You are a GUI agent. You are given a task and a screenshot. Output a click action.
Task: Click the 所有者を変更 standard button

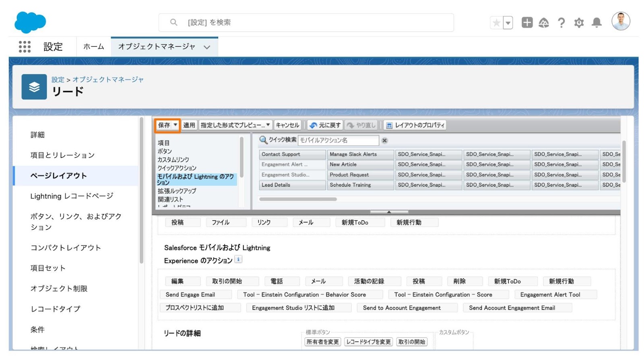point(323,342)
